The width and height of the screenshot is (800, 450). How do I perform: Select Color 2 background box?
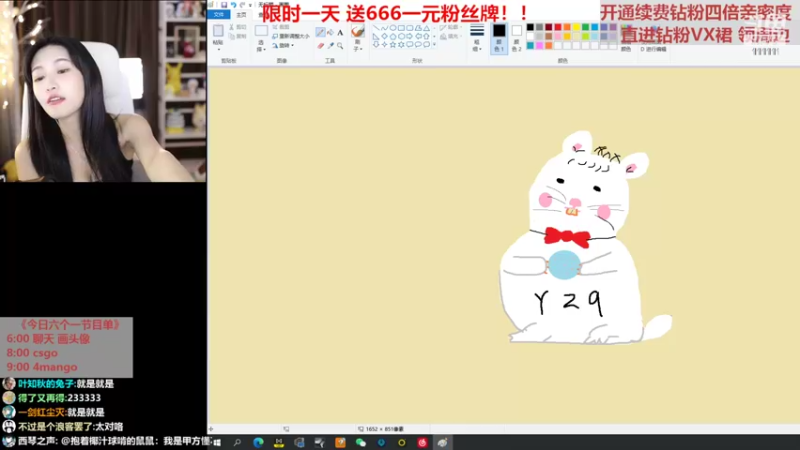[x=516, y=38]
